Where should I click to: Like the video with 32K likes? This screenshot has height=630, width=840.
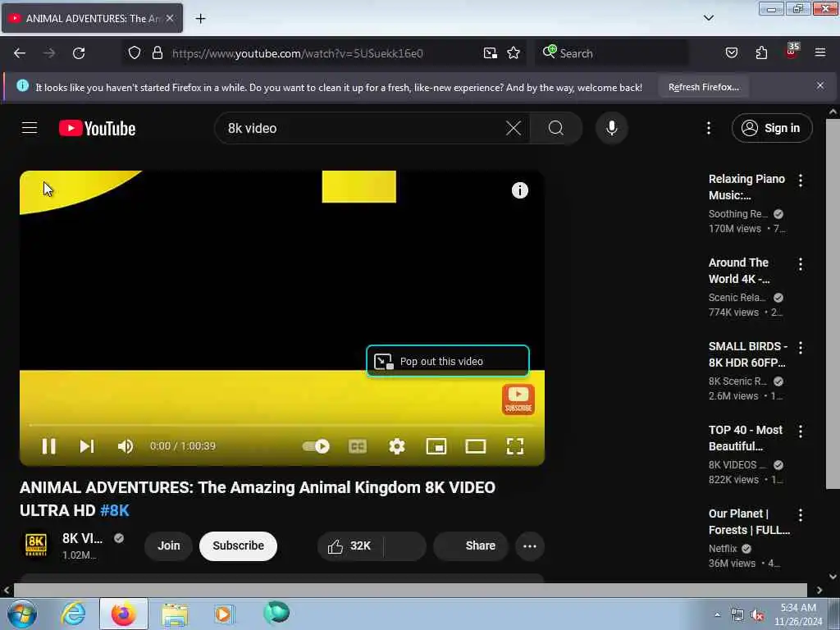pyautogui.click(x=350, y=546)
